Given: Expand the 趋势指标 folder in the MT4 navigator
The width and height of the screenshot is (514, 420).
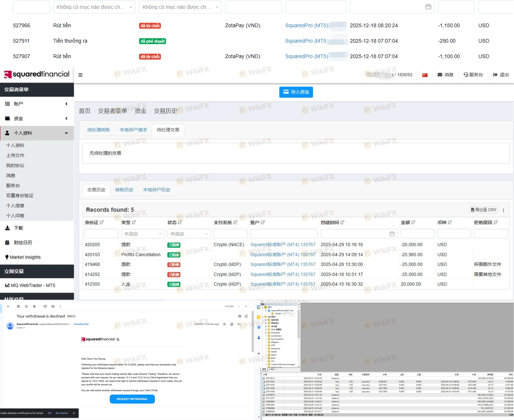Looking at the screenshot, I should click(x=266, y=320).
